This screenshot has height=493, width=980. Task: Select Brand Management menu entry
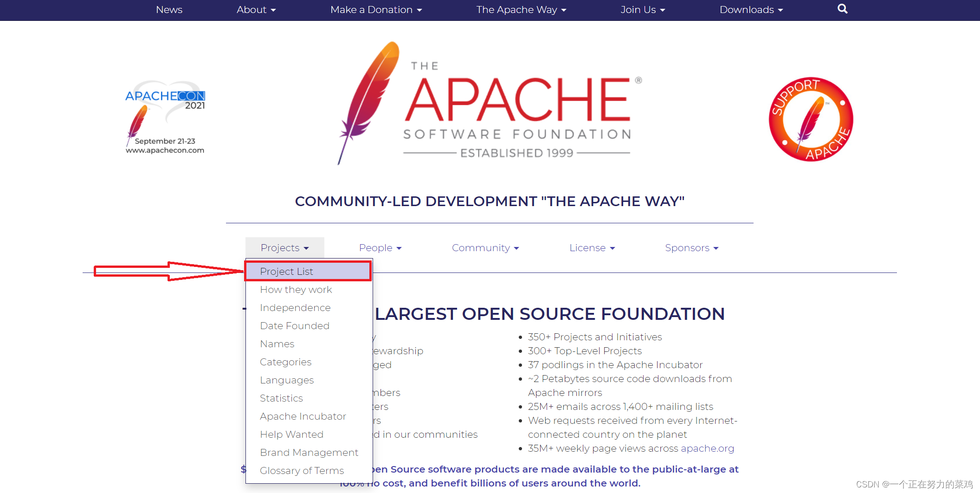point(309,453)
